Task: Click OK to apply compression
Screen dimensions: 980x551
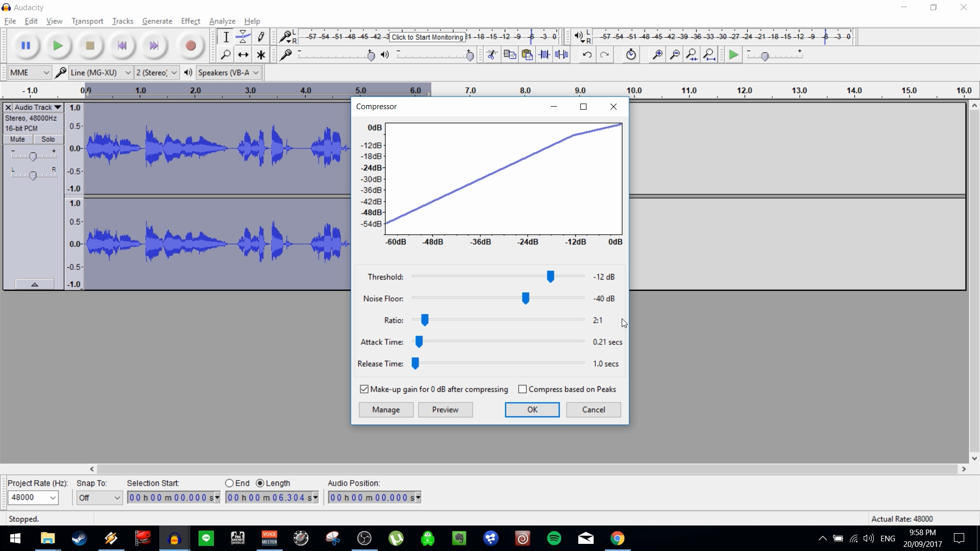Action: [532, 410]
